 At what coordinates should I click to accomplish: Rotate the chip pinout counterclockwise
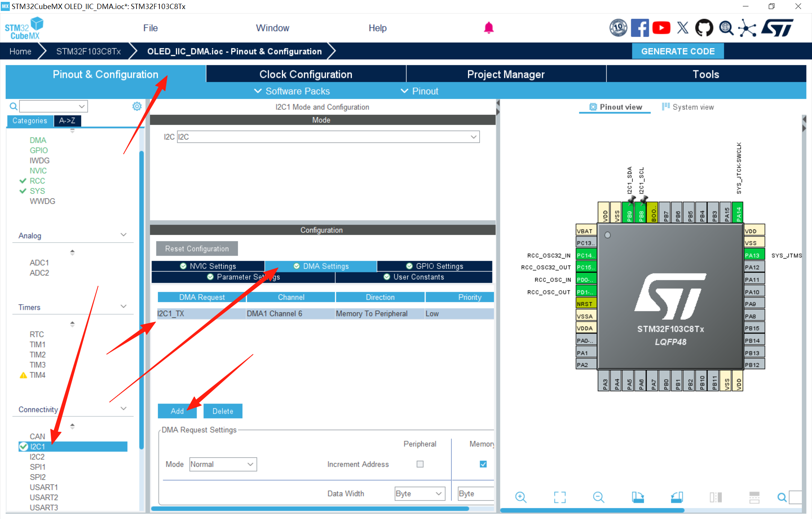pyautogui.click(x=677, y=497)
